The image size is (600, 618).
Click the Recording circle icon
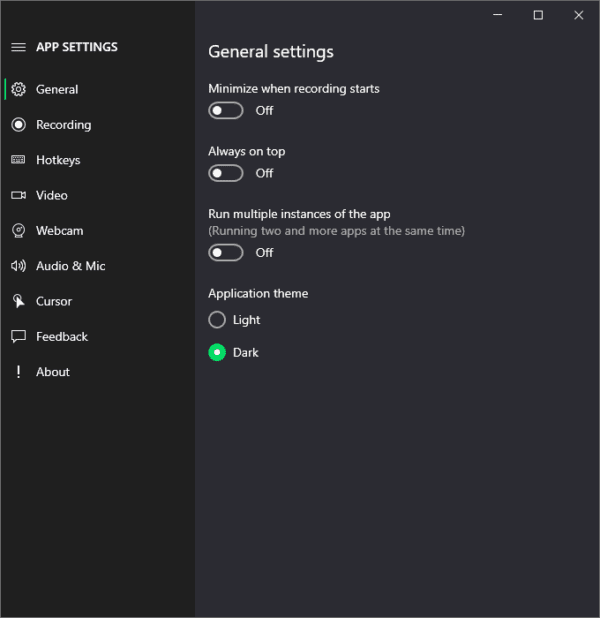click(x=18, y=125)
